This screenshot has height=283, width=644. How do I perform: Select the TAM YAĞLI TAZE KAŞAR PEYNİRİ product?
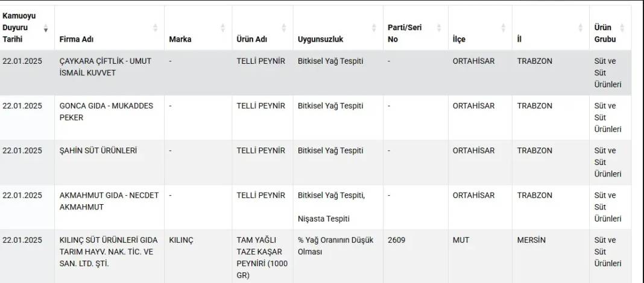click(x=262, y=257)
